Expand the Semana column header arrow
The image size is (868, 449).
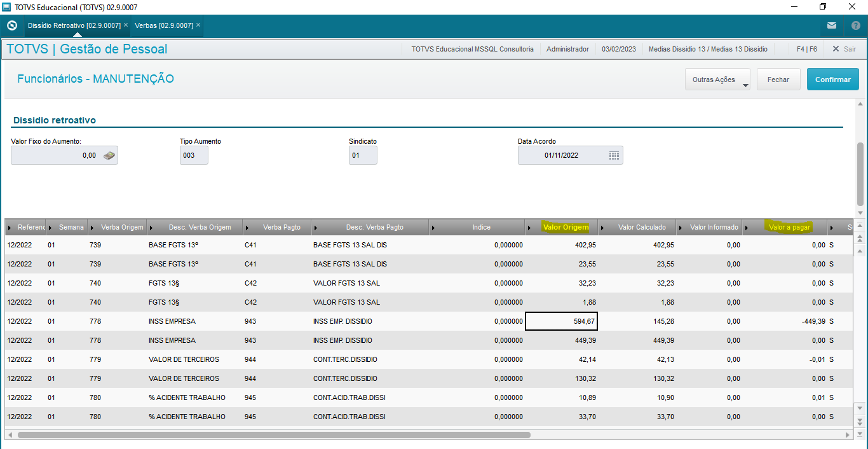[51, 227]
